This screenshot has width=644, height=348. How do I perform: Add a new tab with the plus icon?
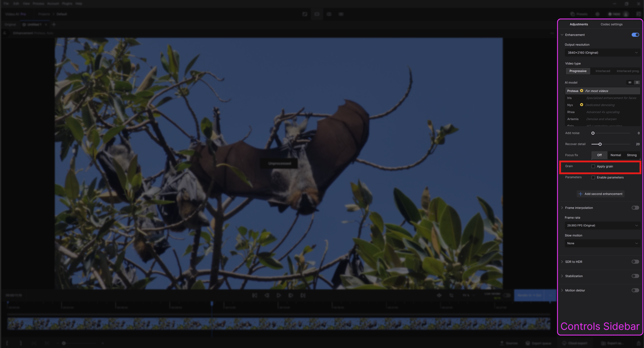click(x=54, y=25)
